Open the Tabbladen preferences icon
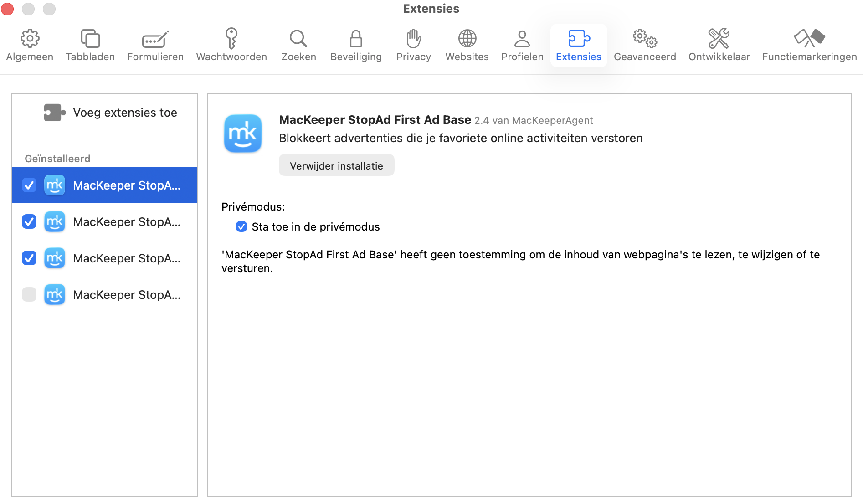Viewport: 863px width, 504px height. tap(90, 39)
